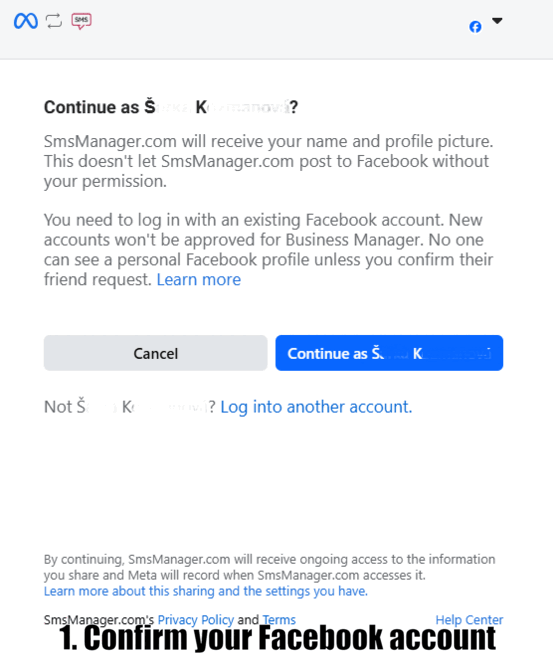Choose Log into another account link
This screenshot has width=555, height=667.
pos(317,408)
